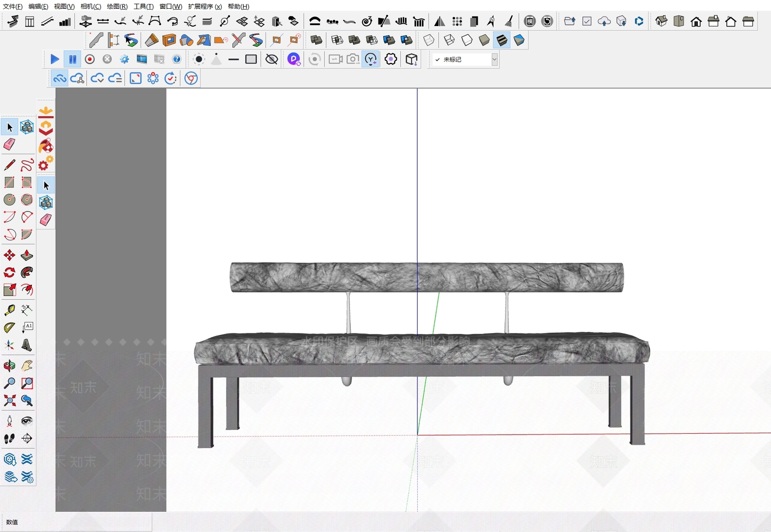The height and width of the screenshot is (532, 771).
Task: Click the 数值 measurements box
Action: (x=76, y=522)
